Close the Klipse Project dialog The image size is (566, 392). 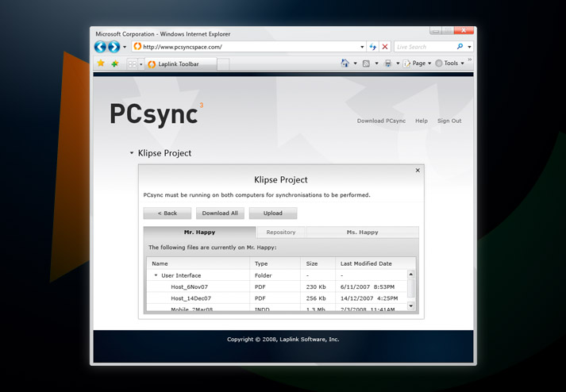418,171
